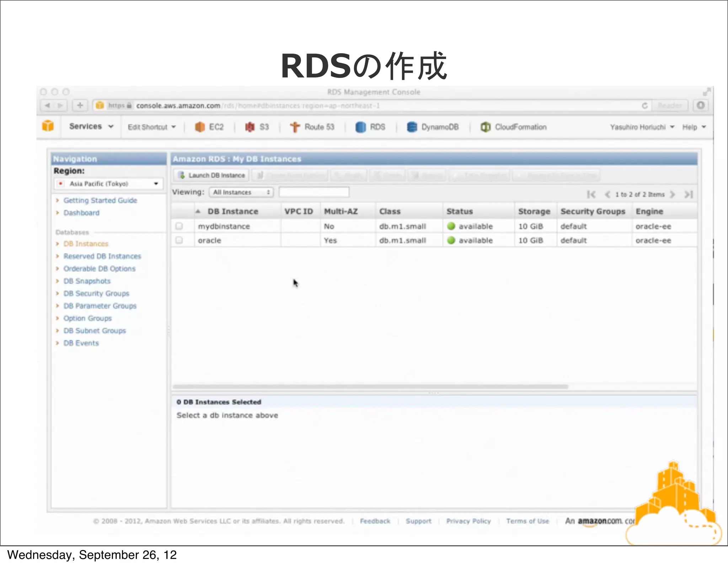
Task: Select DB Instances in navigation
Action: (x=86, y=244)
